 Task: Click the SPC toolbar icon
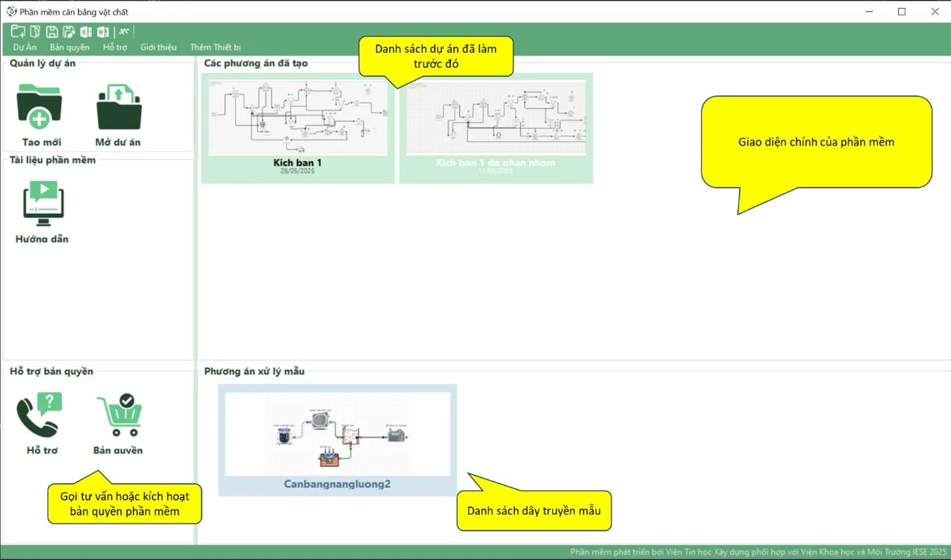pyautogui.click(x=123, y=31)
